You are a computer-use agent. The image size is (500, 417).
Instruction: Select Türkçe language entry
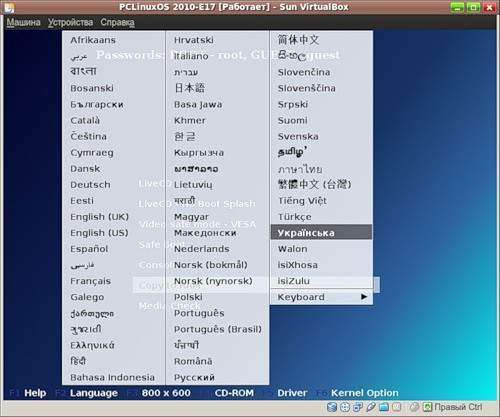pyautogui.click(x=295, y=217)
